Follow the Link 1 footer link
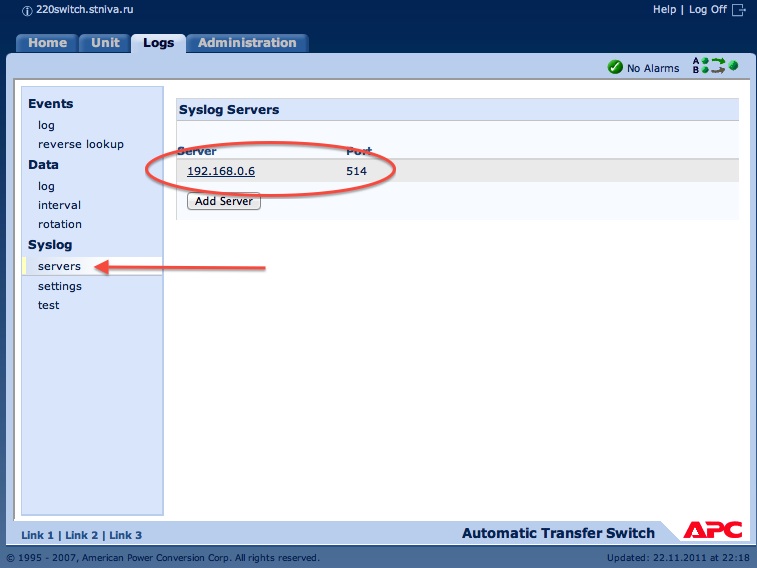 point(37,536)
